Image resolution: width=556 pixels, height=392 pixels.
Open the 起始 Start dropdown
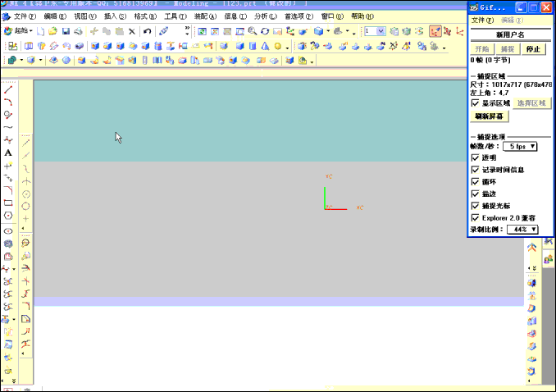(x=18, y=31)
